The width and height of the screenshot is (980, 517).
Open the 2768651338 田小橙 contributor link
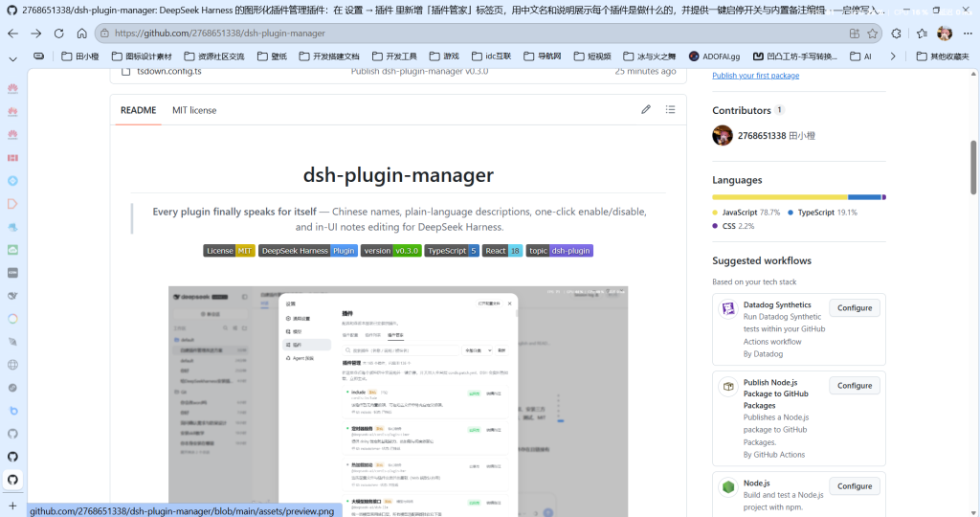tap(776, 136)
